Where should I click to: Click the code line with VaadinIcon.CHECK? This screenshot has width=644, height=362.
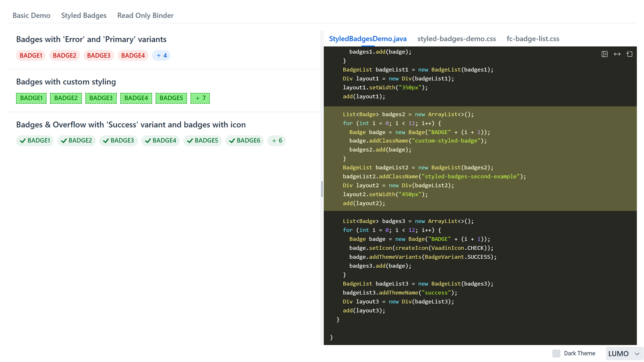(421, 248)
